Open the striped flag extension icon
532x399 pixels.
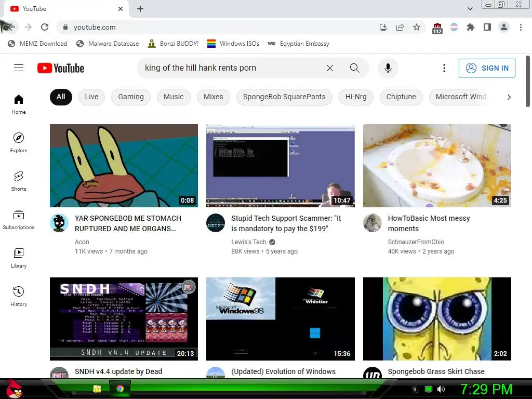coord(454,27)
